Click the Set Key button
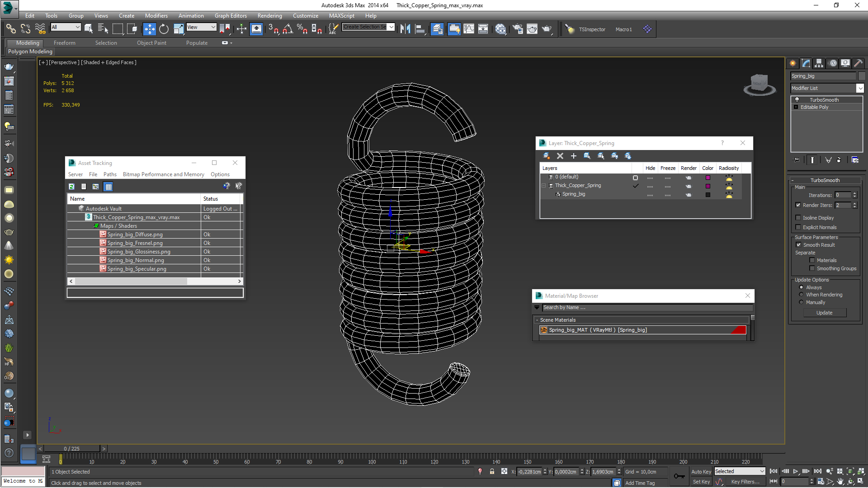Image resolution: width=868 pixels, height=488 pixels. 701,482
